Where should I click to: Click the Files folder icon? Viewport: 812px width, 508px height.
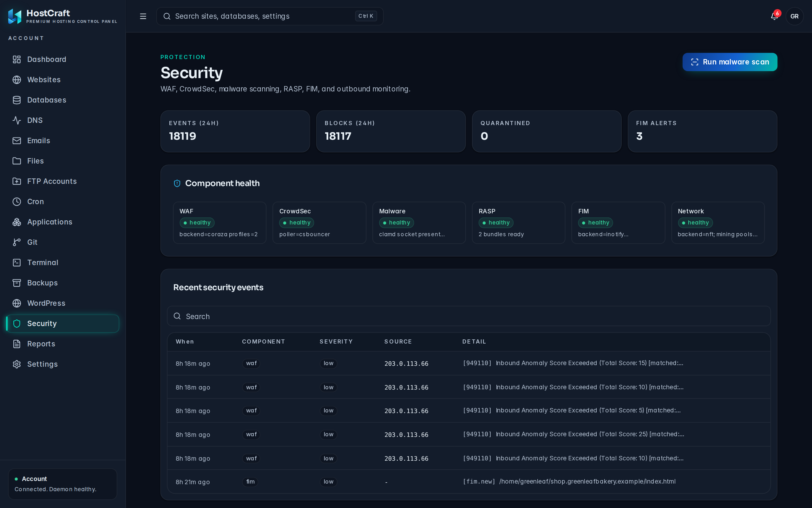pos(17,161)
